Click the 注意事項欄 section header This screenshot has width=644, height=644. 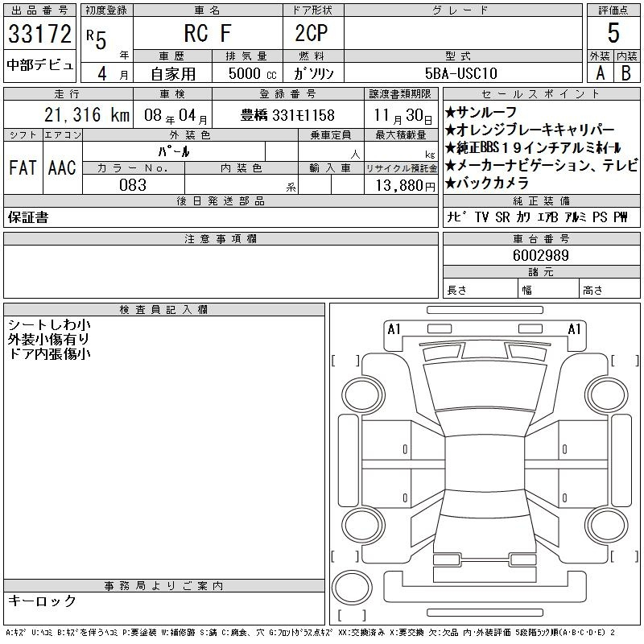[x=221, y=239]
